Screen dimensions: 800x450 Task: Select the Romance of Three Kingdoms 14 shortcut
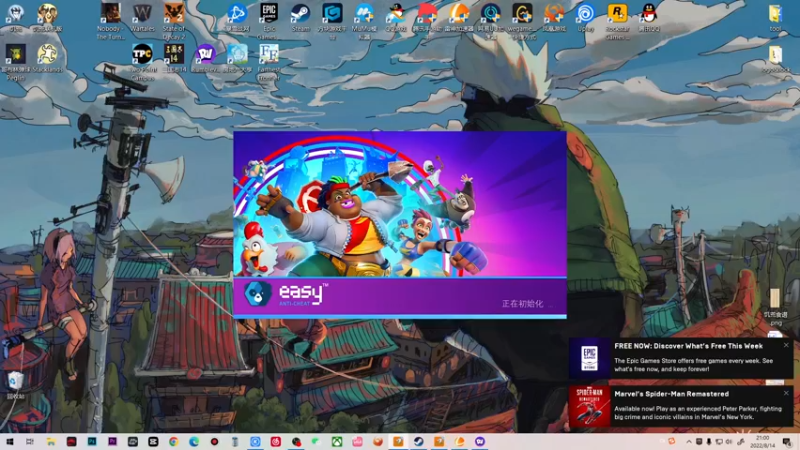click(x=174, y=58)
